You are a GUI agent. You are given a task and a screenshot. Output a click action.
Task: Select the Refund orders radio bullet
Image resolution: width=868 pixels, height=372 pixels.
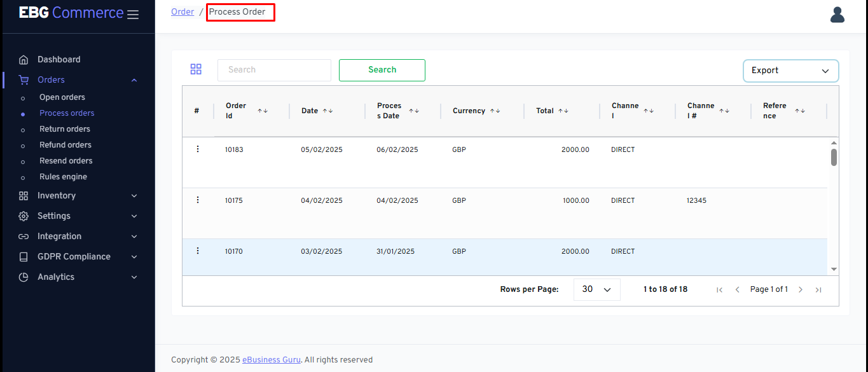[x=24, y=144]
